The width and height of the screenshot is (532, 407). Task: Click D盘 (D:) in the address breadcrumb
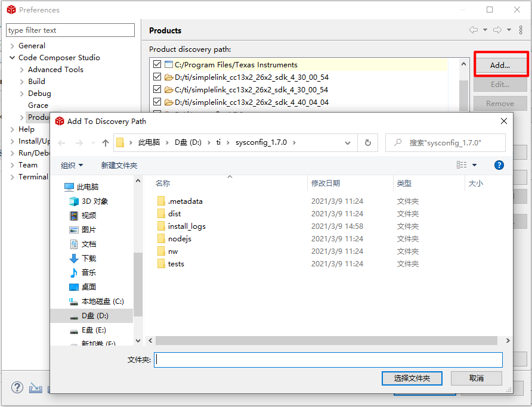click(188, 142)
